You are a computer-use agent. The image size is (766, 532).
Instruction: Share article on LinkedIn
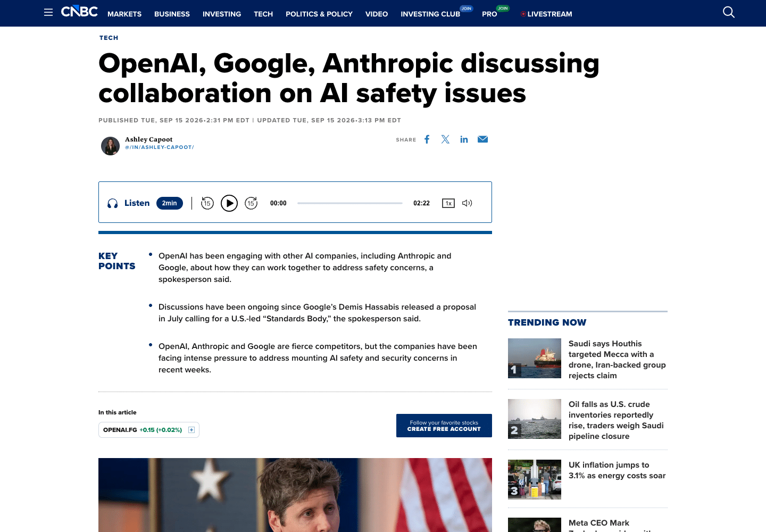point(464,139)
